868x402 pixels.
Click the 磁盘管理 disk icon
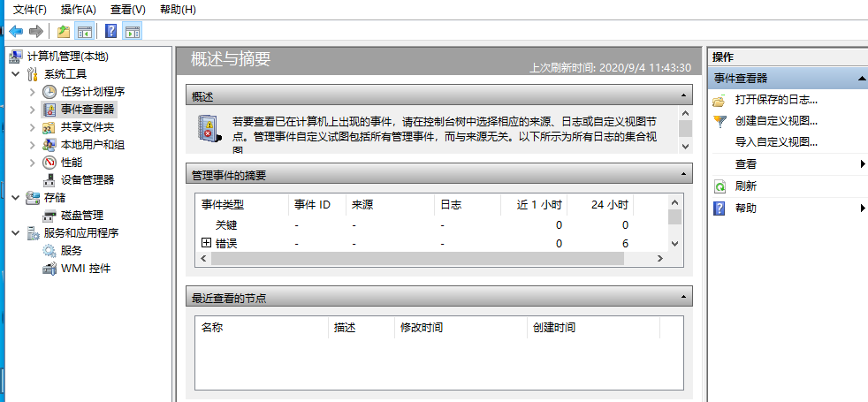point(49,216)
